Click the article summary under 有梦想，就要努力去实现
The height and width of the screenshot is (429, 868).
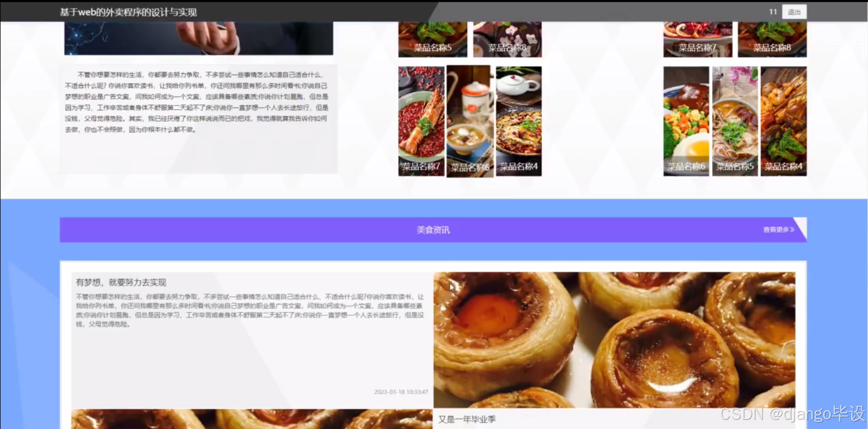click(x=250, y=310)
